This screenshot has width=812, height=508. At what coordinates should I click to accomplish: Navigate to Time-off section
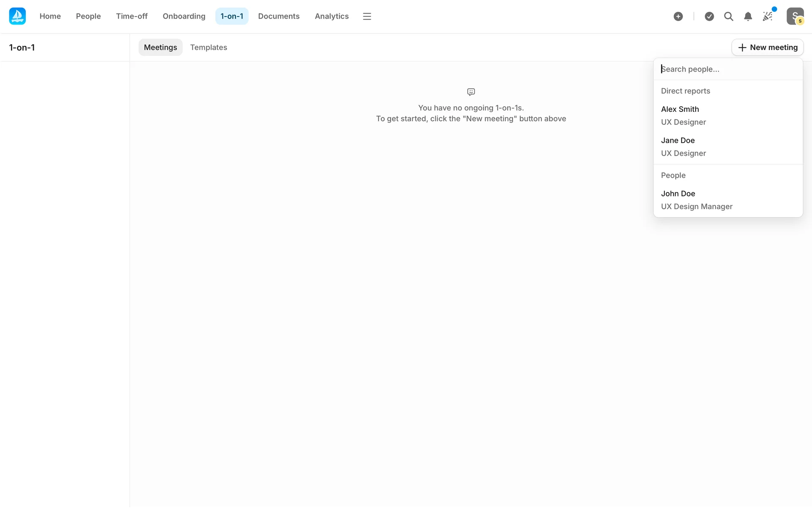pos(132,16)
